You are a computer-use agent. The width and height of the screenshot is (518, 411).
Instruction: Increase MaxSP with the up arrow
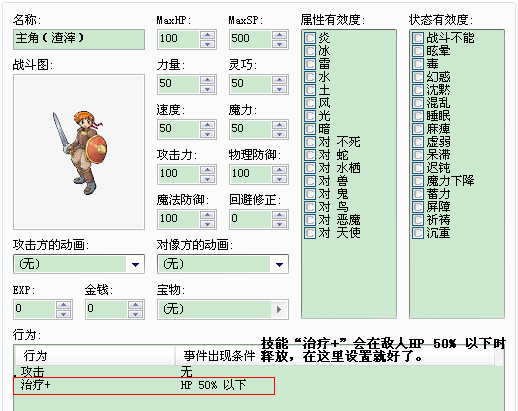[279, 35]
